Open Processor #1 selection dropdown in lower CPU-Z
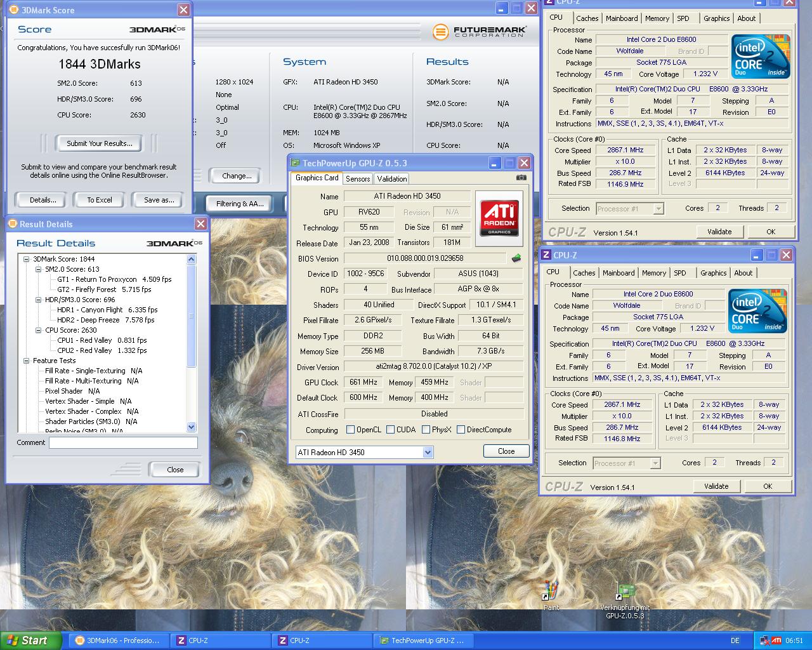This screenshot has height=650, width=812. pyautogui.click(x=655, y=463)
